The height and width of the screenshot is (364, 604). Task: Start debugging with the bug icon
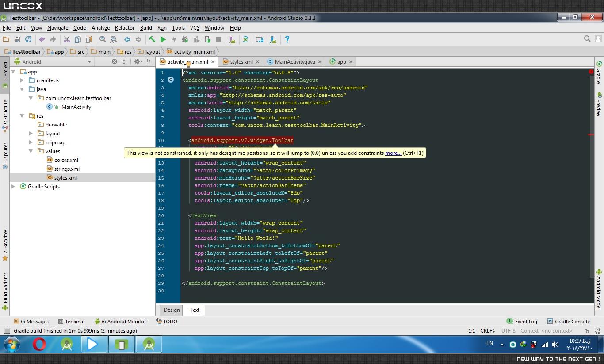click(x=185, y=39)
